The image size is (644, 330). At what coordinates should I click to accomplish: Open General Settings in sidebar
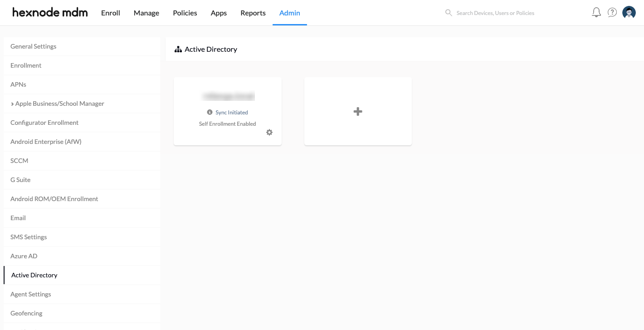[x=82, y=46]
